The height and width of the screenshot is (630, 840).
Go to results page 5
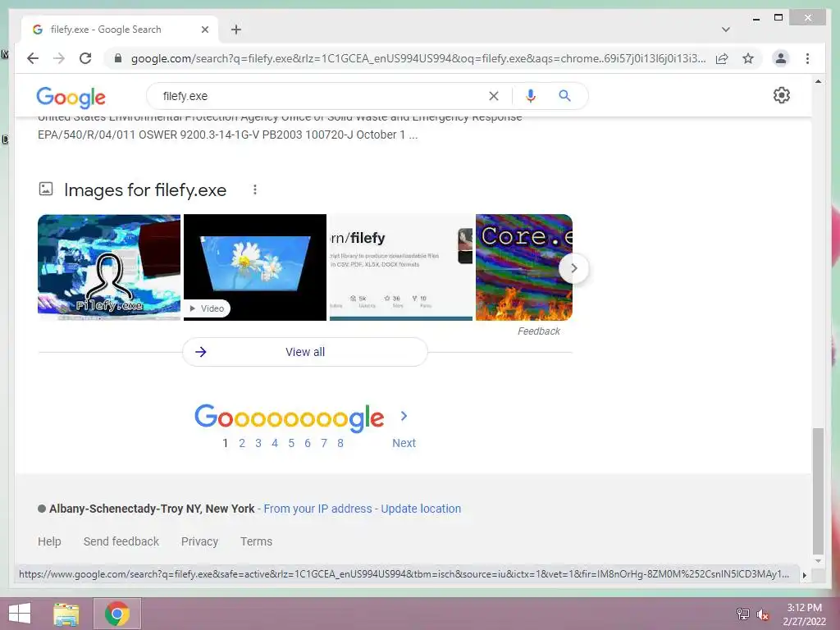[x=291, y=443]
